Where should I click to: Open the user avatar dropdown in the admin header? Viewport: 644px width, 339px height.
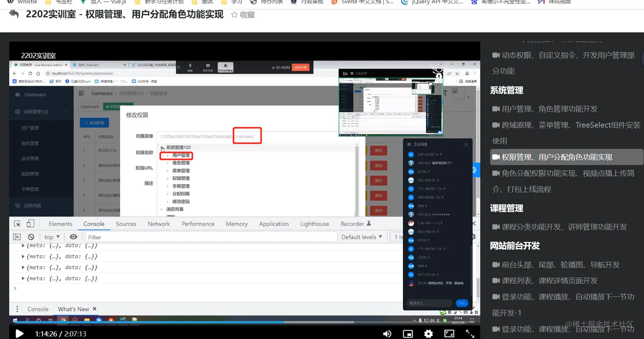461,94
